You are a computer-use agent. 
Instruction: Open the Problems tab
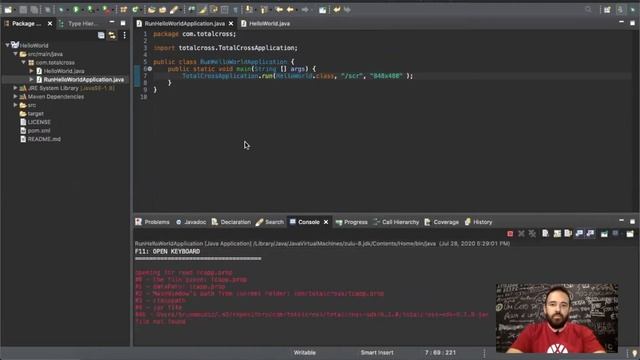tap(152, 222)
